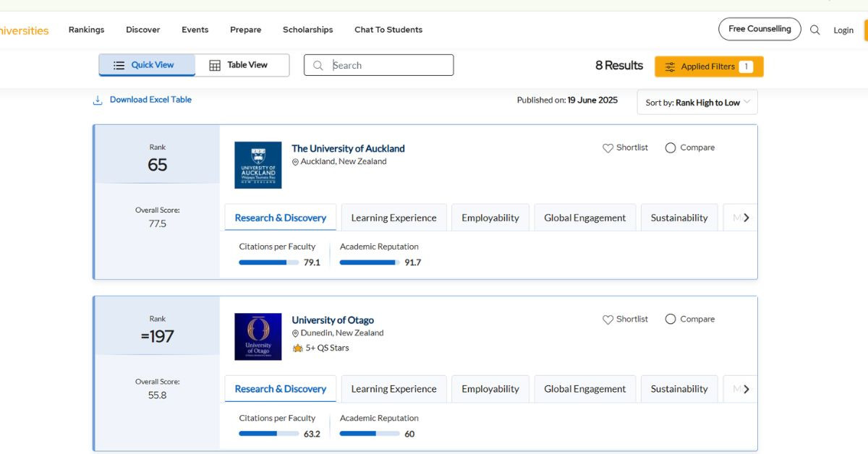The width and height of the screenshot is (868, 454).
Task: Switch to Table View layout
Action: pyautogui.click(x=242, y=65)
